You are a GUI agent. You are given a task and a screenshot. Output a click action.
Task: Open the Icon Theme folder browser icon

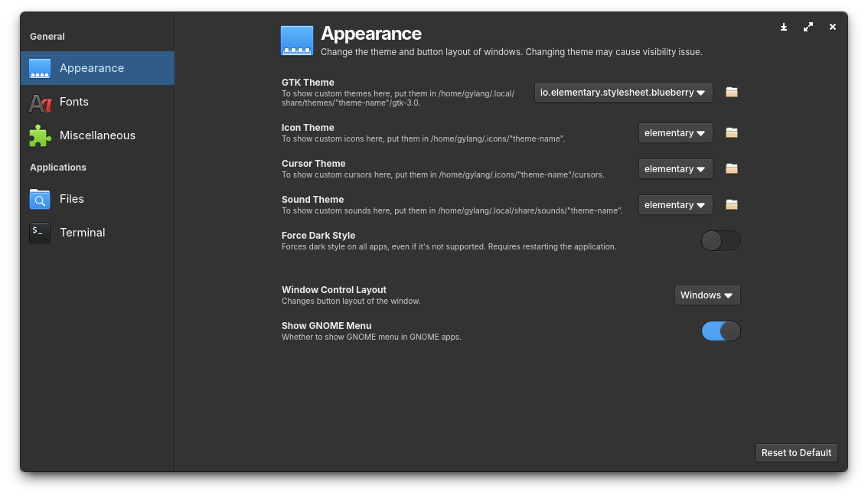[731, 132]
